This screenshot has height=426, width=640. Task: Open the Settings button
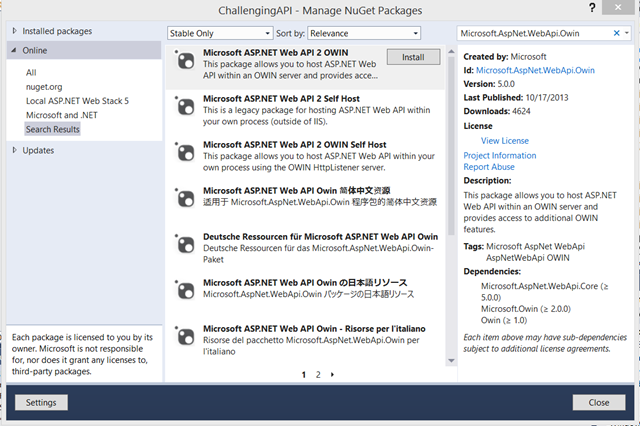(x=41, y=402)
